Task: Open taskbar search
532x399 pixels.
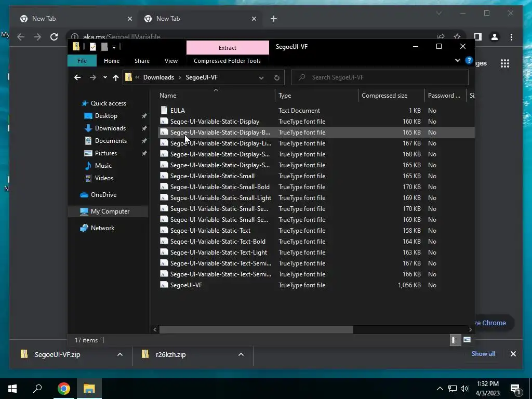Action: pos(37,389)
